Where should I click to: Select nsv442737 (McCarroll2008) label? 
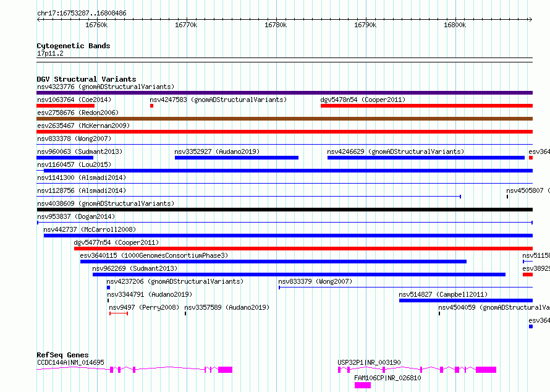point(90,229)
